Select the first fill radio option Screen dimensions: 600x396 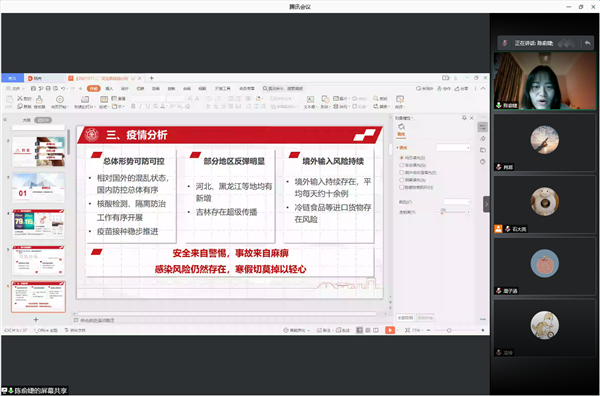click(x=401, y=158)
